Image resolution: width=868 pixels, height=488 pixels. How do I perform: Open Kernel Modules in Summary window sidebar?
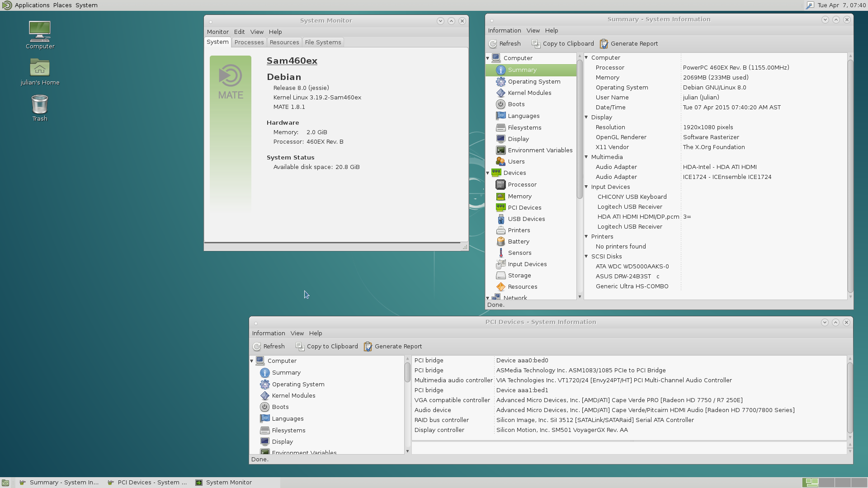[529, 93]
